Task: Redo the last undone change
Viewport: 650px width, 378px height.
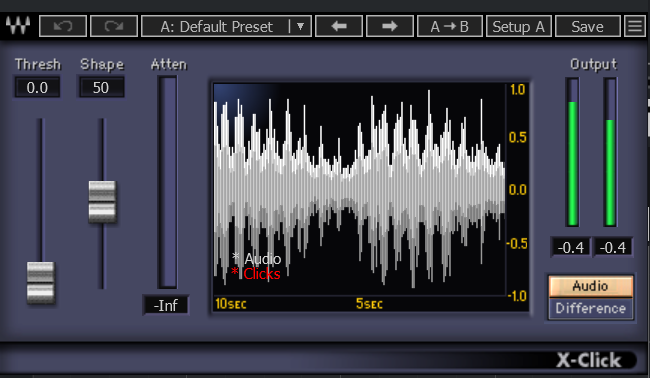Action: 114,27
